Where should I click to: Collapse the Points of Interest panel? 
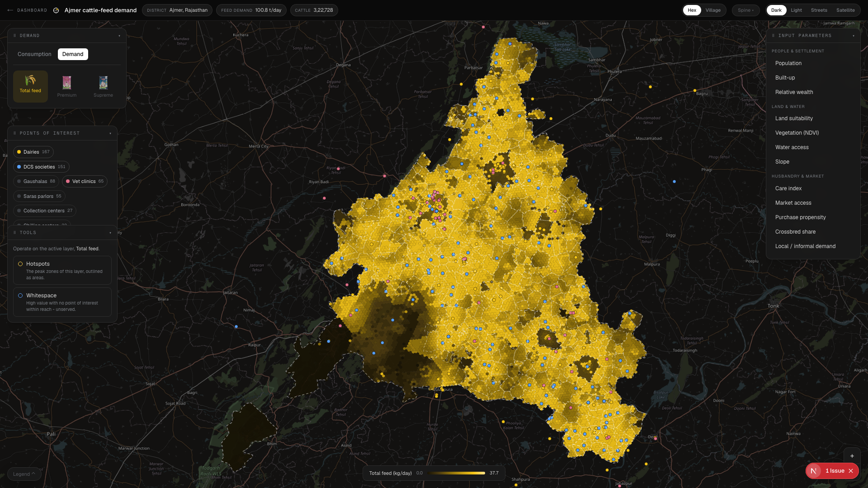pos(110,133)
